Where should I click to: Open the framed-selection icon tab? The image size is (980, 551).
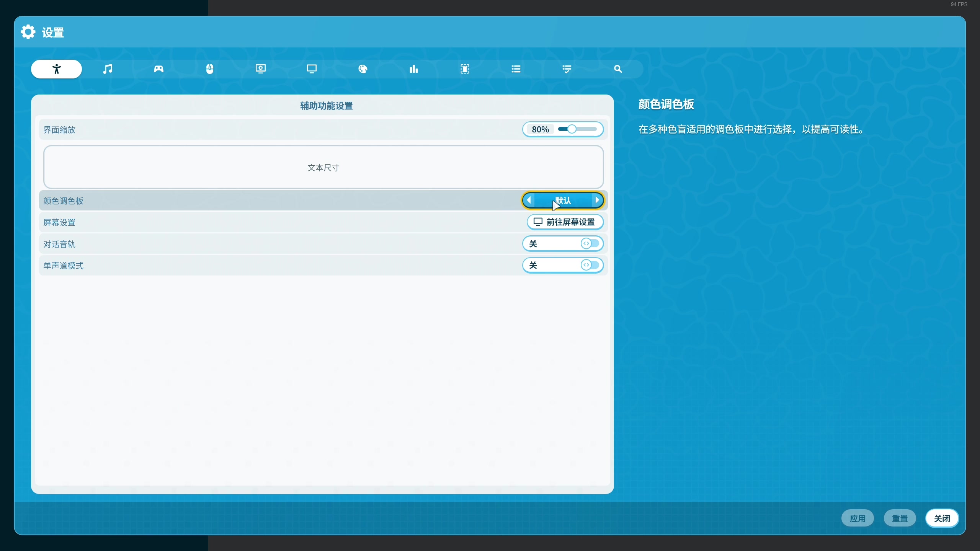click(x=465, y=69)
